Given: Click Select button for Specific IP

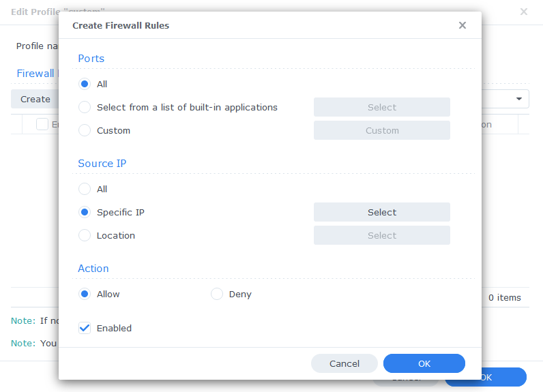Looking at the screenshot, I should click(381, 212).
